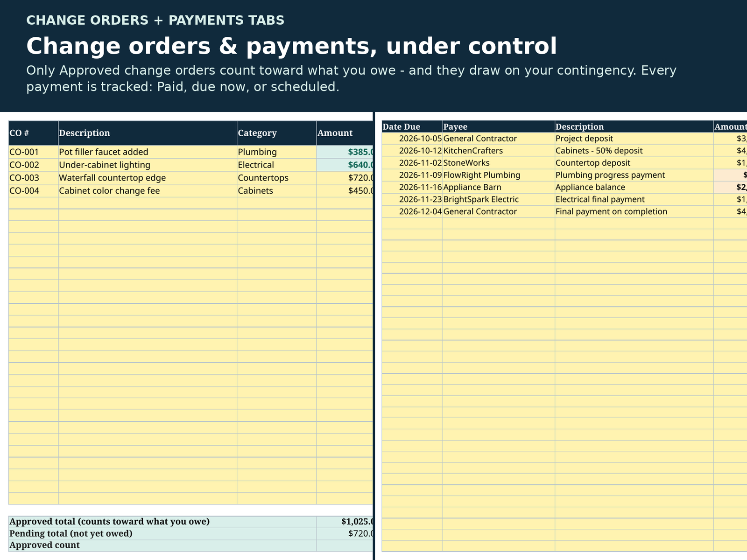Click the change orders Amount header
The height and width of the screenshot is (560, 747).
pyautogui.click(x=345, y=133)
